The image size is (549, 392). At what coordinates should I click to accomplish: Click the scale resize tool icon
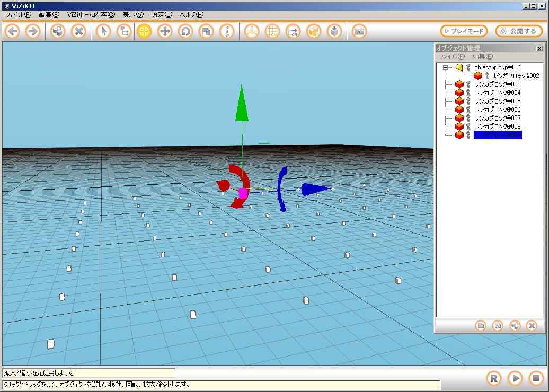(x=206, y=31)
